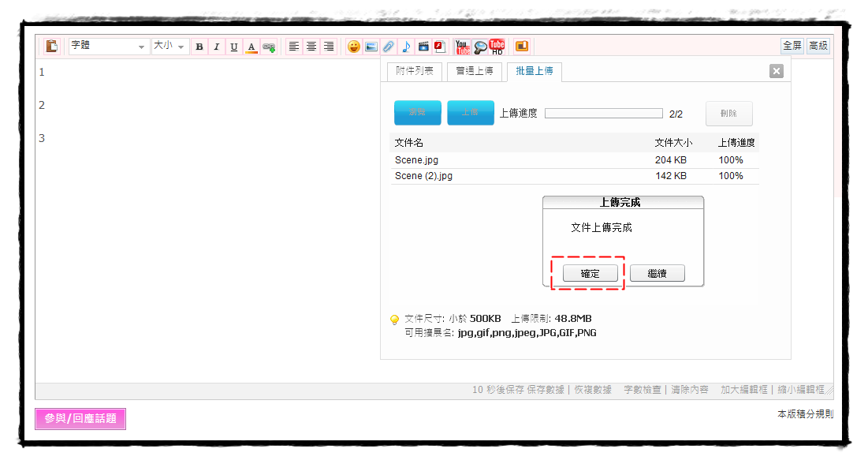868x464 pixels.
Task: Click the paste clipboard icon
Action: point(51,47)
